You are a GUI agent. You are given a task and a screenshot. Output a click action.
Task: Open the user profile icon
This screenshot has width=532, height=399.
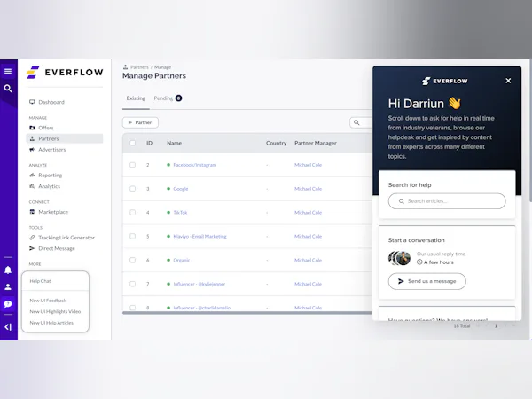coord(8,287)
